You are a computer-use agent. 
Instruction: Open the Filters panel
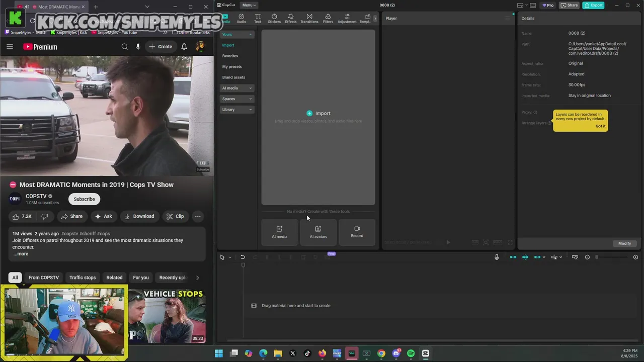tap(328, 19)
